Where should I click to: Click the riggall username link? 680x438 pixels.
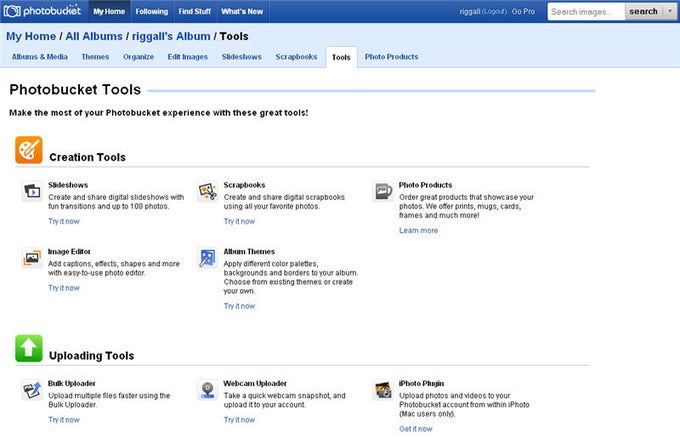[x=470, y=12]
